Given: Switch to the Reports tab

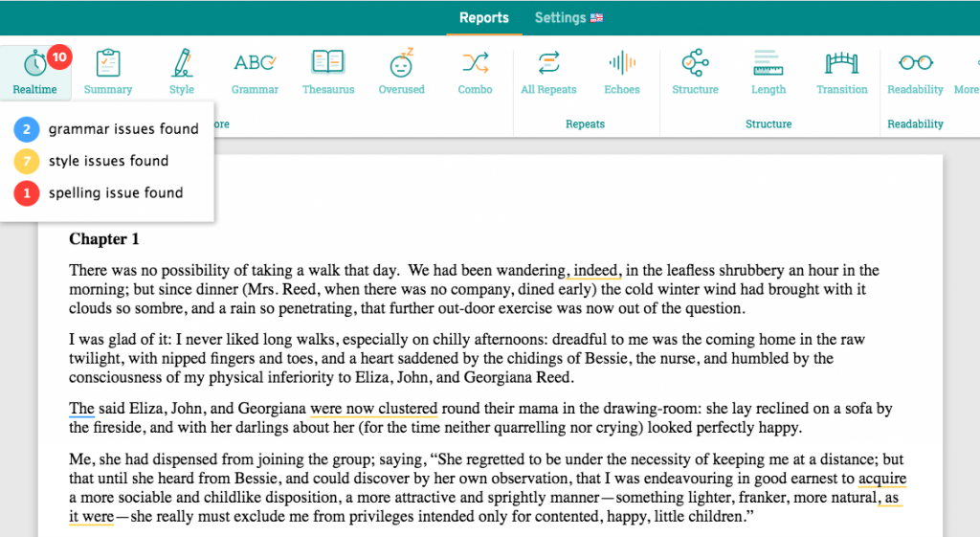Looking at the screenshot, I should tap(483, 17).
